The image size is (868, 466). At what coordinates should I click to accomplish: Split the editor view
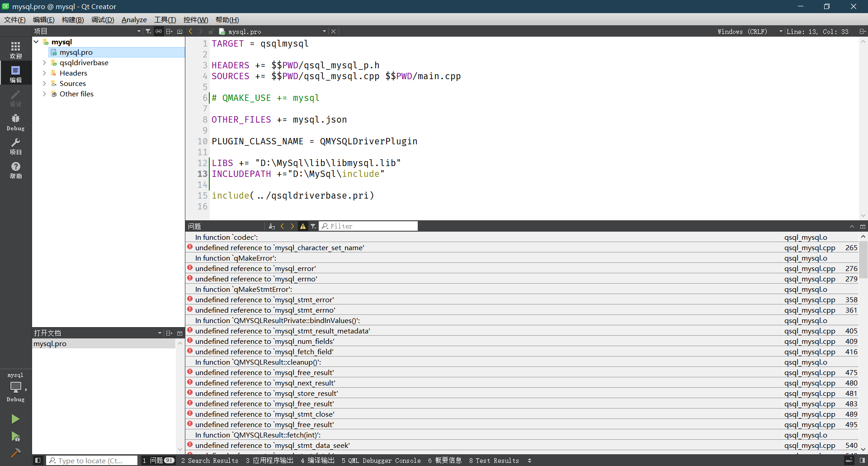(863, 31)
